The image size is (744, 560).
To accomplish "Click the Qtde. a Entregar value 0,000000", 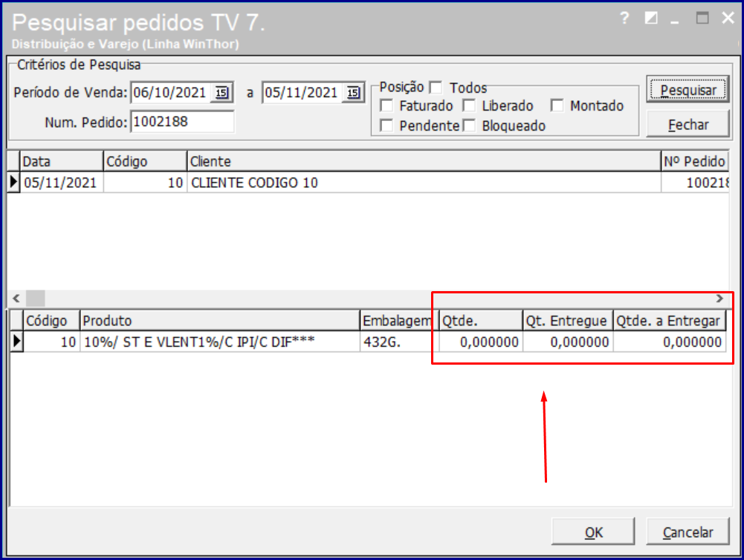I will pos(670,342).
